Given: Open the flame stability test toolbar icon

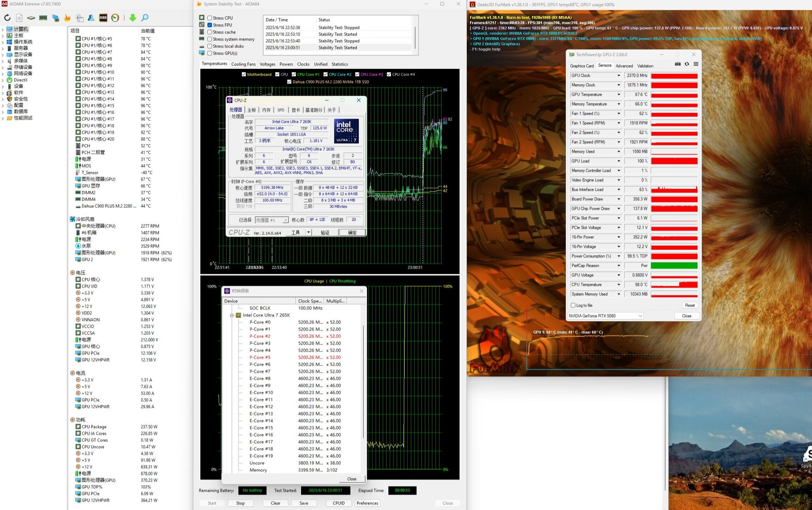Looking at the screenshot, I should tap(67, 18).
